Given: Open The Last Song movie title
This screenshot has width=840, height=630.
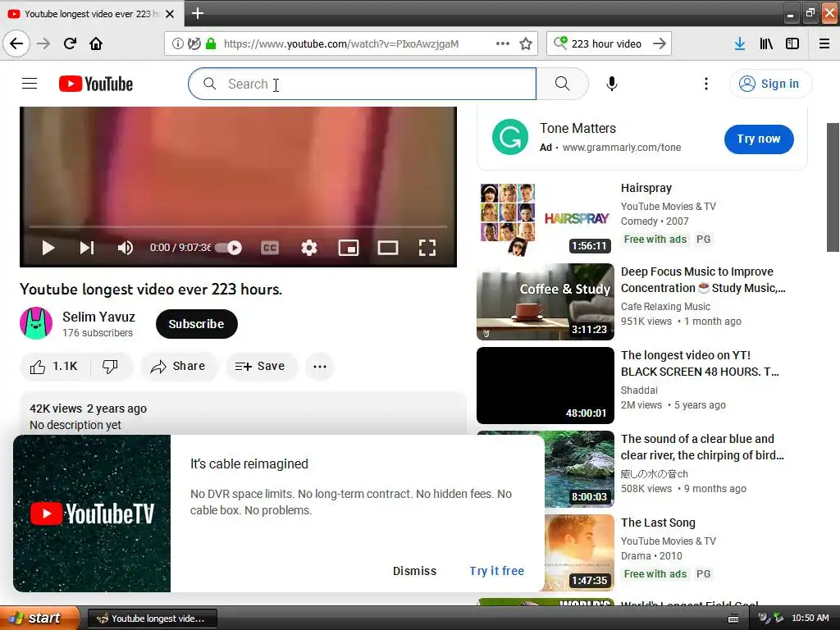Looking at the screenshot, I should click(x=658, y=523).
